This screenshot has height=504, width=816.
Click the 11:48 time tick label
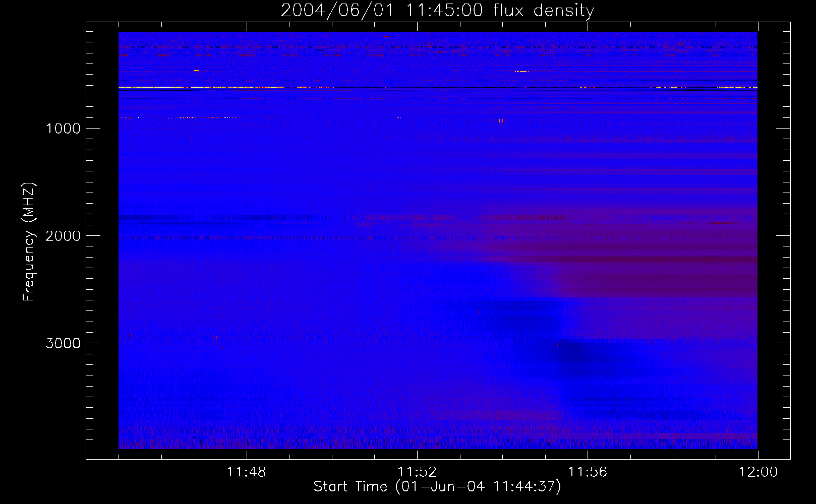pos(246,472)
